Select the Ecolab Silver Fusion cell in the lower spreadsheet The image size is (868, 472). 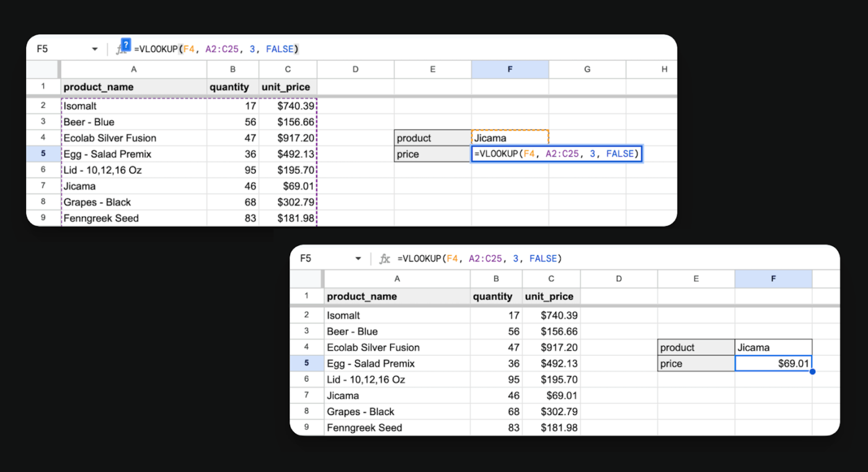tap(397, 347)
